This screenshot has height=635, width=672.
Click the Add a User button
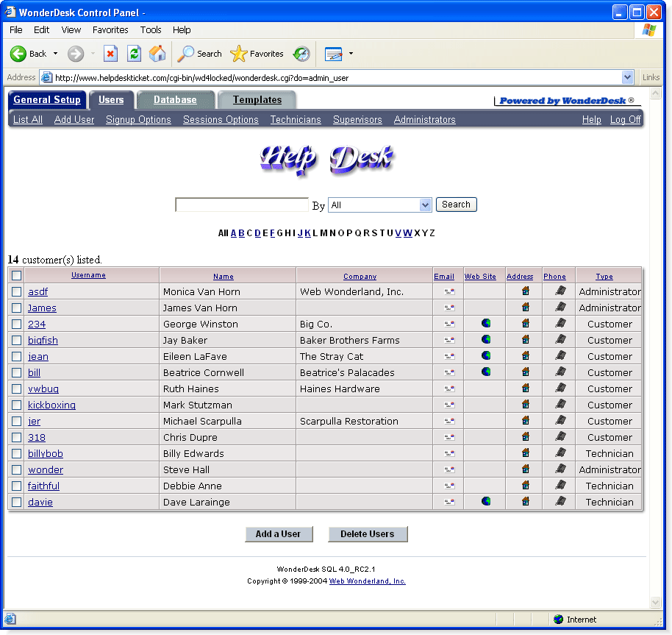[278, 533]
